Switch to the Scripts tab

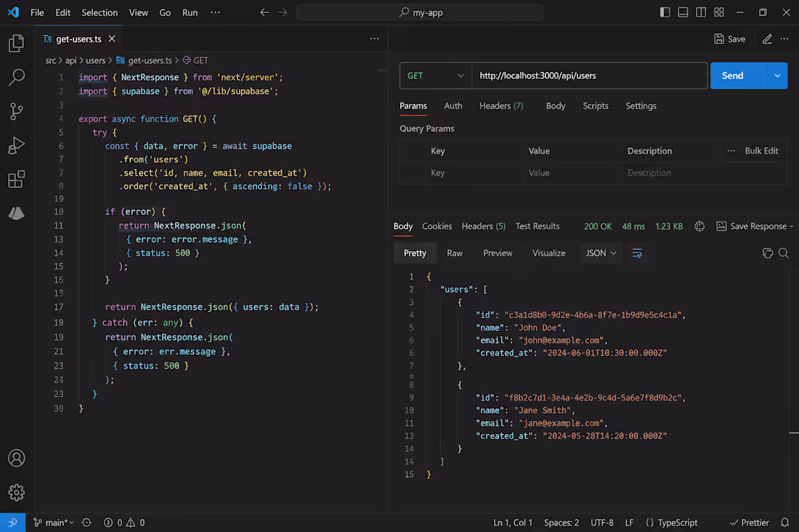[595, 106]
